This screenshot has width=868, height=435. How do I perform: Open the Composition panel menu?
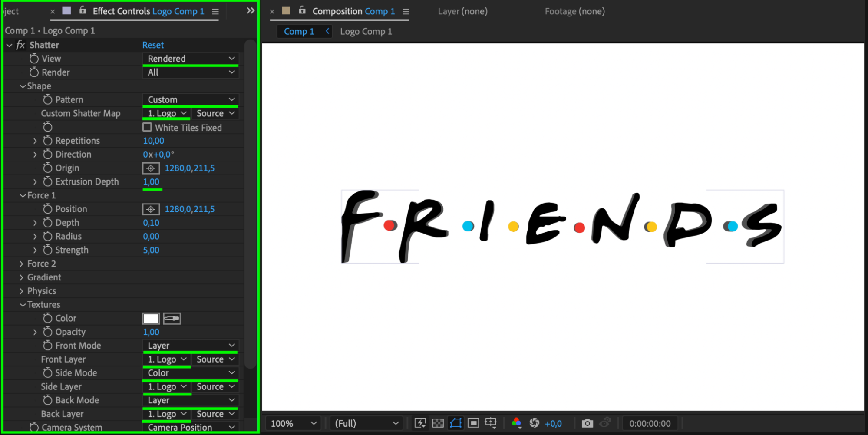click(x=406, y=12)
